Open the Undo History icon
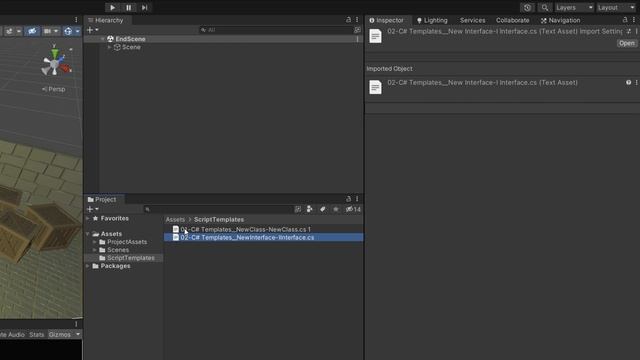640x360 pixels. coord(527,8)
